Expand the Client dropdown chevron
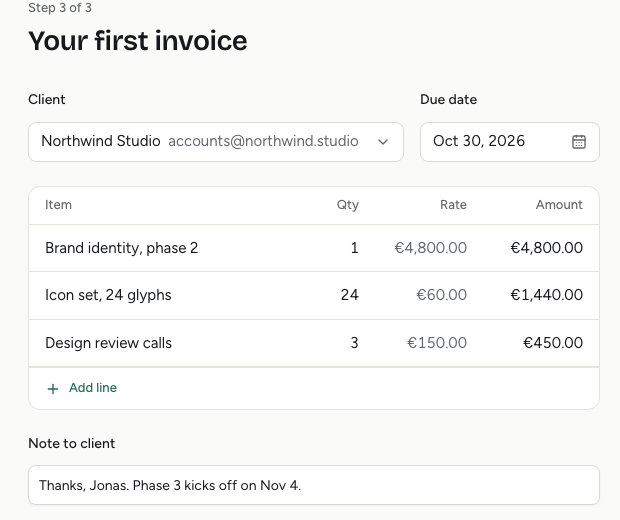This screenshot has width=620, height=520. tap(383, 142)
